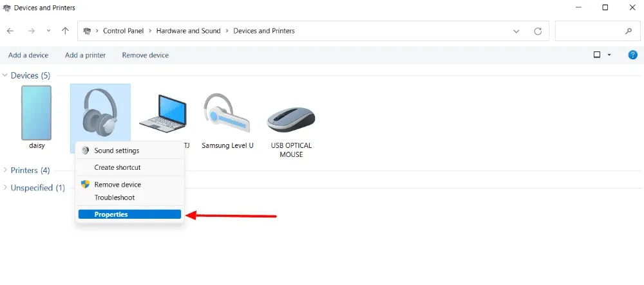
Task: Click the search magnifier icon
Action: 629,31
